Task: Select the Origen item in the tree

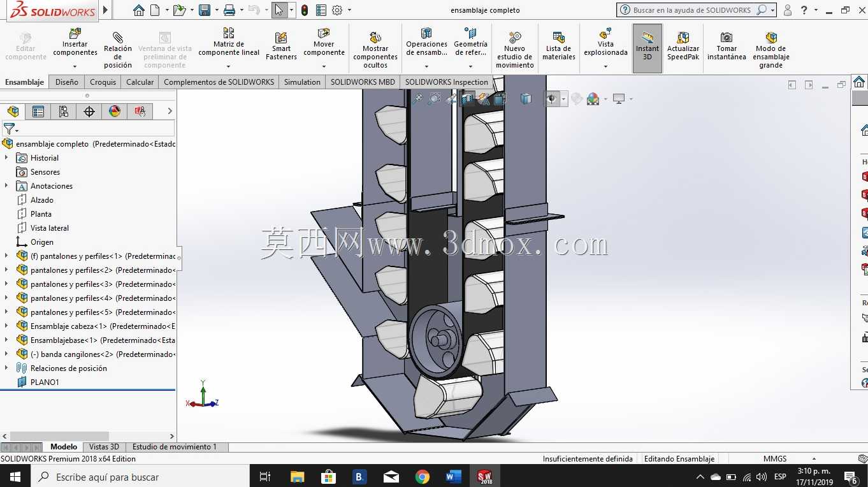Action: (42, 242)
